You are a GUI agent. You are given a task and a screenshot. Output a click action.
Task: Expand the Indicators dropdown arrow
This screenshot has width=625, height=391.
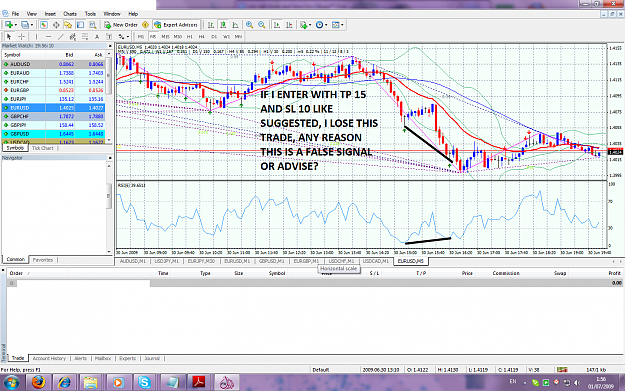(x=310, y=25)
